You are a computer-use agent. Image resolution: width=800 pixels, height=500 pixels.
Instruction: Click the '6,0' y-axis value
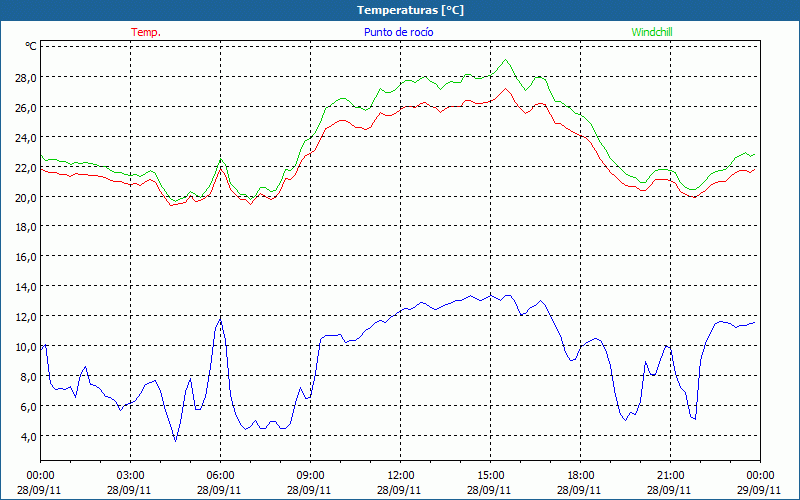tap(29, 407)
